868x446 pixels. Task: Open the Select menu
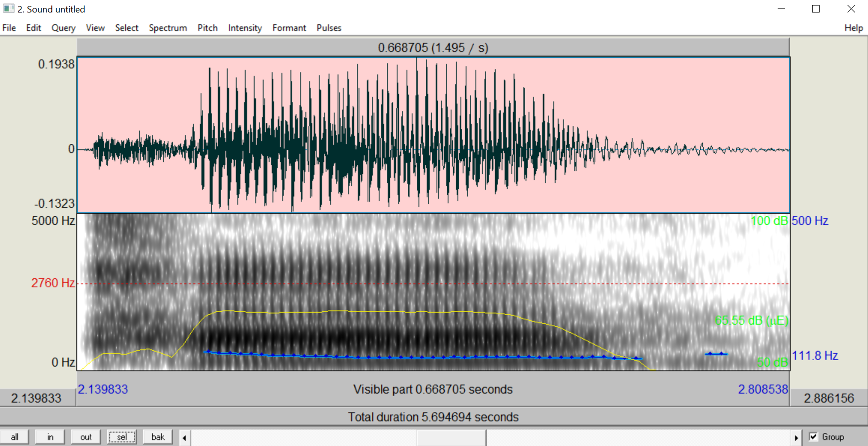coord(127,28)
